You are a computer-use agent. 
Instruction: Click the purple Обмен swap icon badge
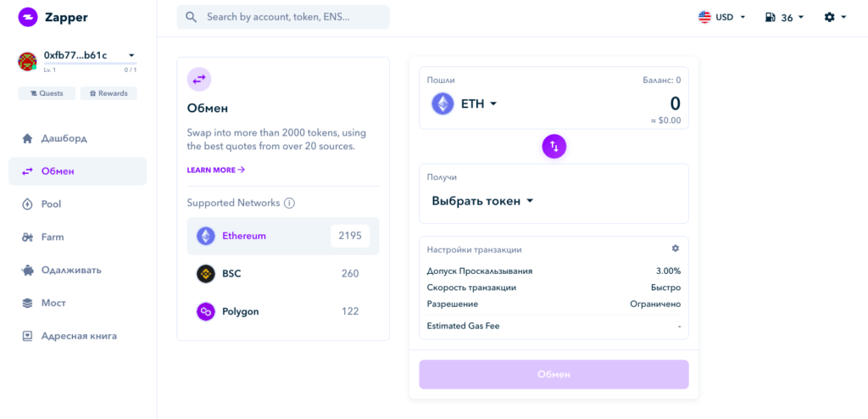pos(199,79)
